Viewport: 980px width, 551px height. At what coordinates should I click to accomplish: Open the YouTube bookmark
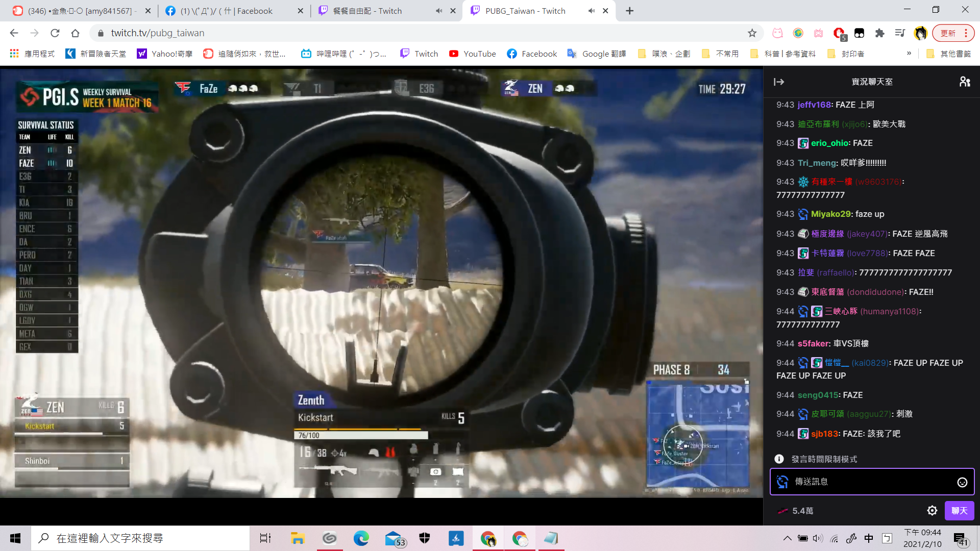473,54
